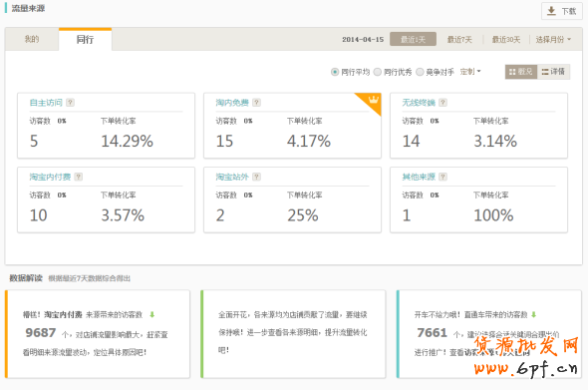The image size is (588, 390).
Task: Click the help icon beside 自主访问
Action: (x=70, y=103)
